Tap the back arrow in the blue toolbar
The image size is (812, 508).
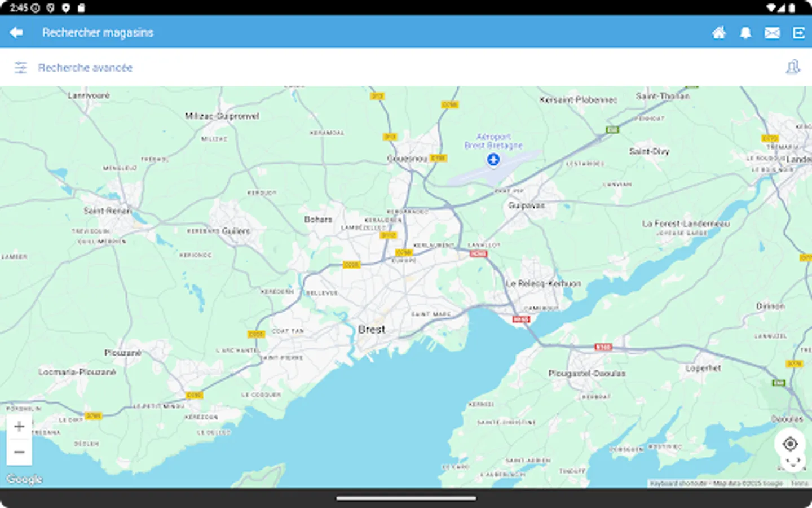click(x=15, y=32)
